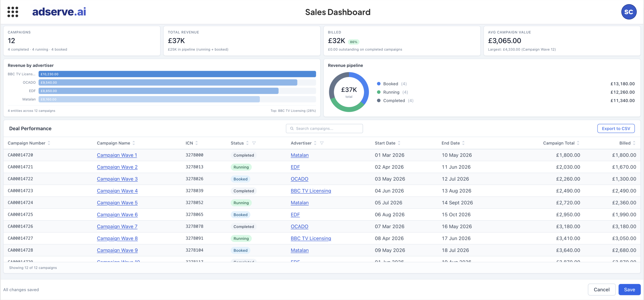Click the Completed grey legend dot
The width and height of the screenshot is (644, 300).
point(379,101)
